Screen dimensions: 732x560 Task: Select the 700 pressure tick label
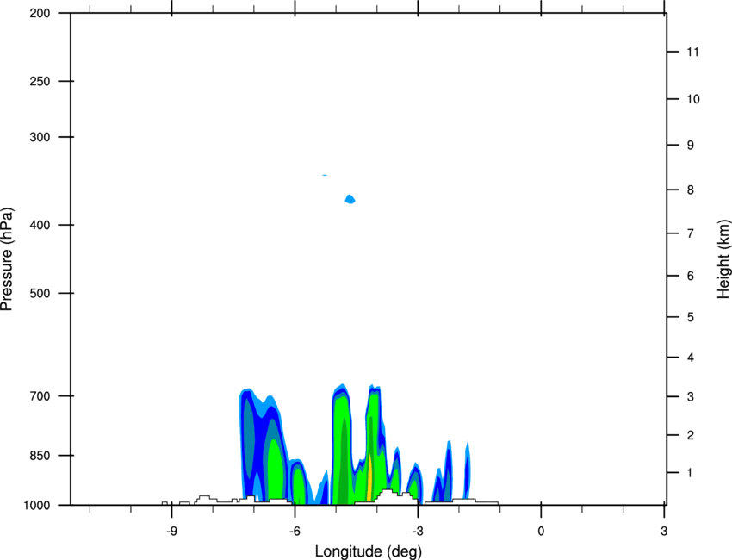coord(40,396)
